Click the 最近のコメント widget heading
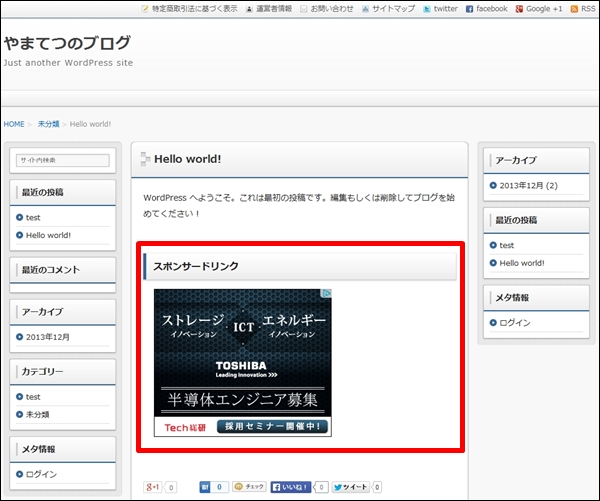Screen dimensions: 600x501 (x=51, y=270)
